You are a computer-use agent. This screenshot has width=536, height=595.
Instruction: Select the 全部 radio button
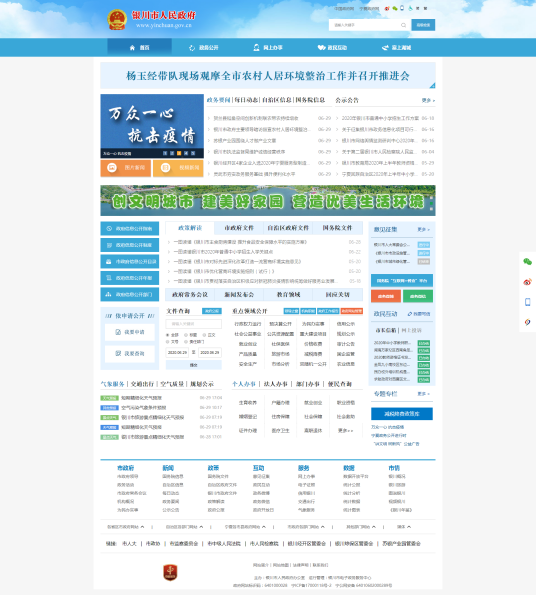click(x=167, y=335)
